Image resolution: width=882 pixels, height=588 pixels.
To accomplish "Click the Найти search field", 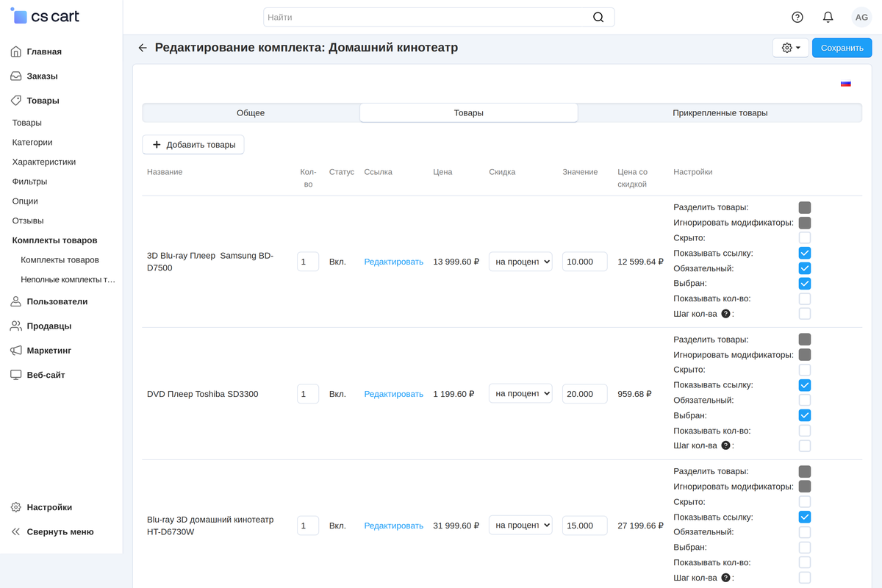I will pyautogui.click(x=439, y=17).
